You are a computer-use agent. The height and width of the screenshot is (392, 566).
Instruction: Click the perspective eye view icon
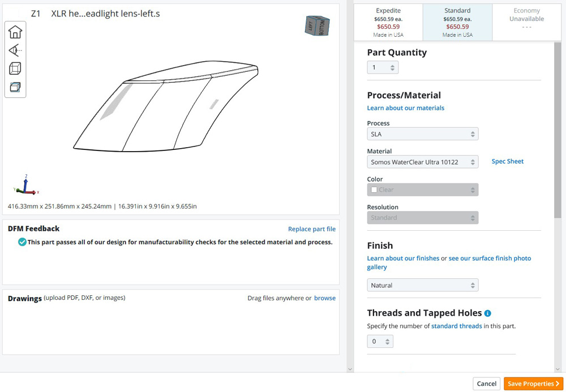point(15,50)
